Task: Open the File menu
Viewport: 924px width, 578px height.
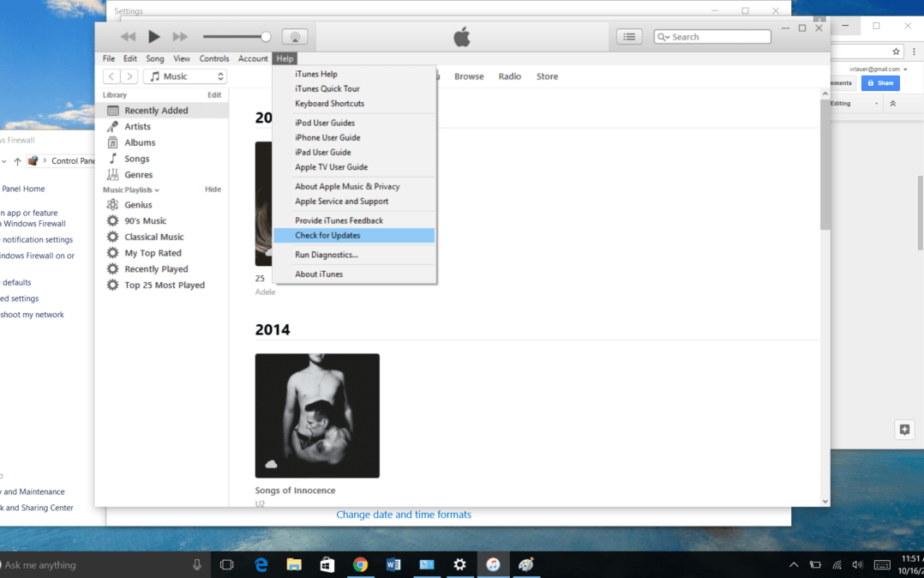Action: coord(109,58)
